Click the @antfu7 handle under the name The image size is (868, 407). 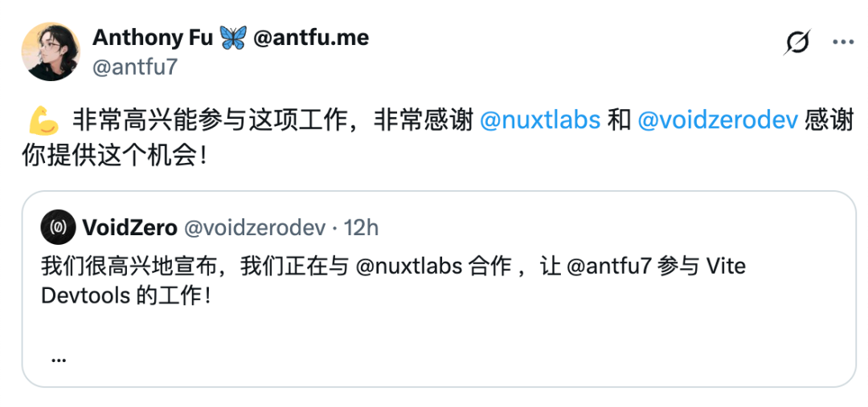pyautogui.click(x=135, y=67)
